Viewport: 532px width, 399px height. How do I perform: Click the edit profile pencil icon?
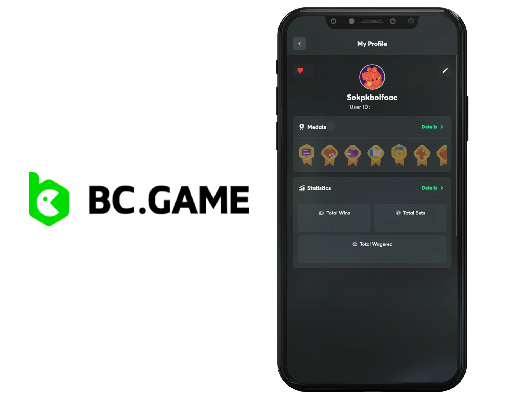pos(445,70)
